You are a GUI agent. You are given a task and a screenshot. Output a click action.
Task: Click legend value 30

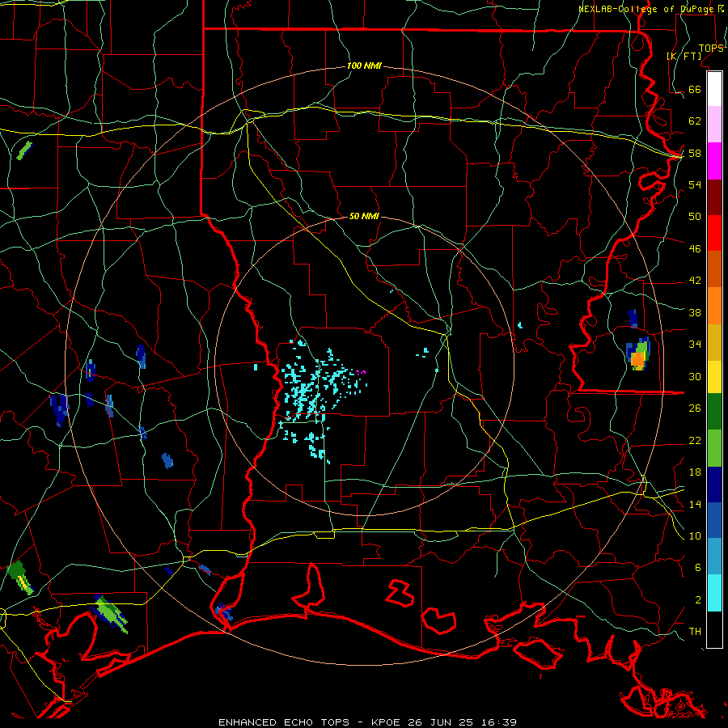[x=695, y=376]
